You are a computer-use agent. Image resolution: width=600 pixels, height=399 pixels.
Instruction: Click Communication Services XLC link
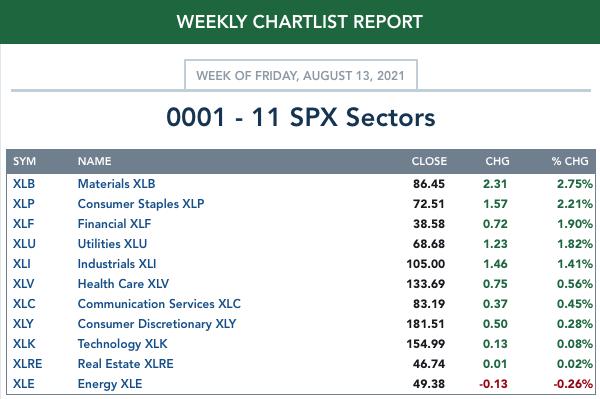pyautogui.click(x=159, y=304)
